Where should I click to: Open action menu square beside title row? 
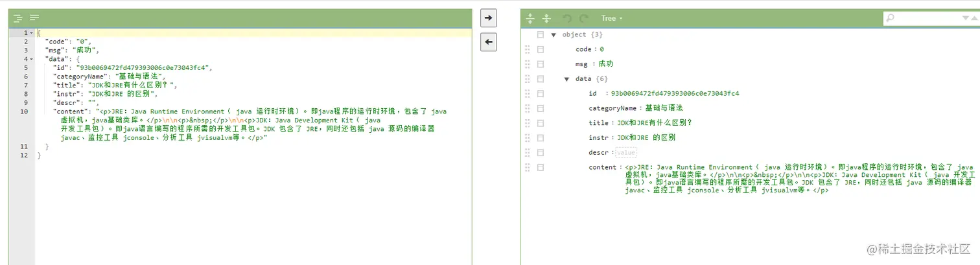(x=541, y=123)
